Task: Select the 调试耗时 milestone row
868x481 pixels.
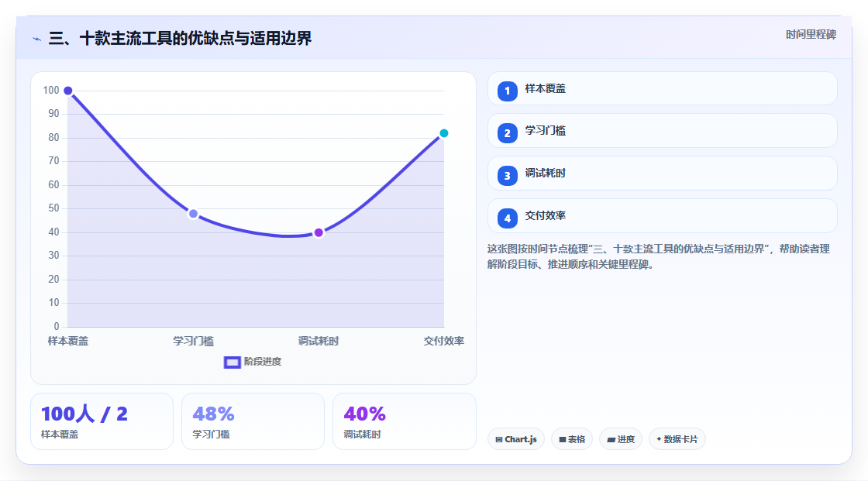Action: click(662, 174)
